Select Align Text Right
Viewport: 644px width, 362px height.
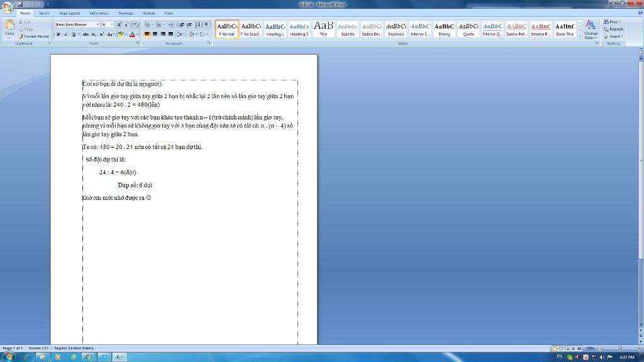(163, 34)
